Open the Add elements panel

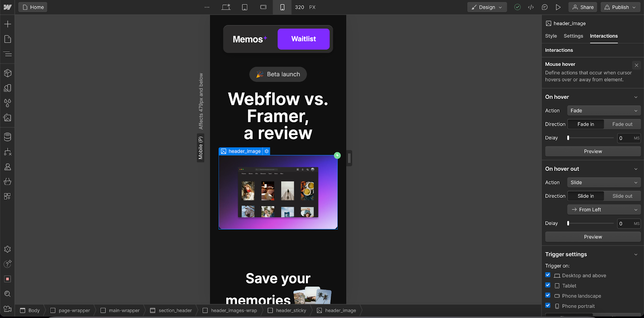[x=8, y=24]
